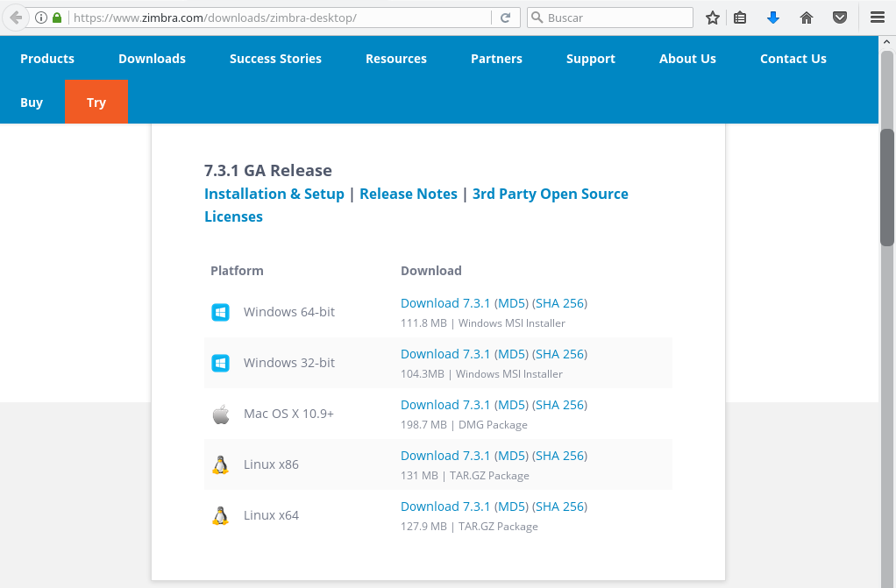Reload the page with the refresh icon

[505, 18]
